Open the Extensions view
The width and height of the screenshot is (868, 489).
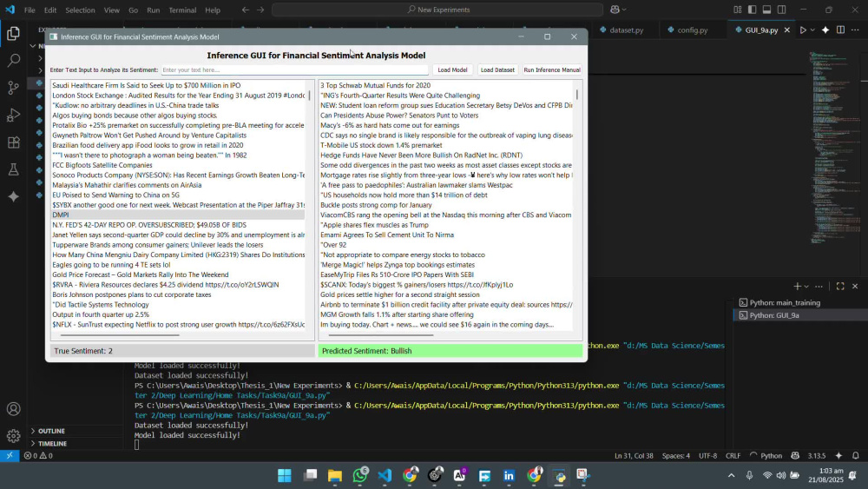(x=13, y=142)
